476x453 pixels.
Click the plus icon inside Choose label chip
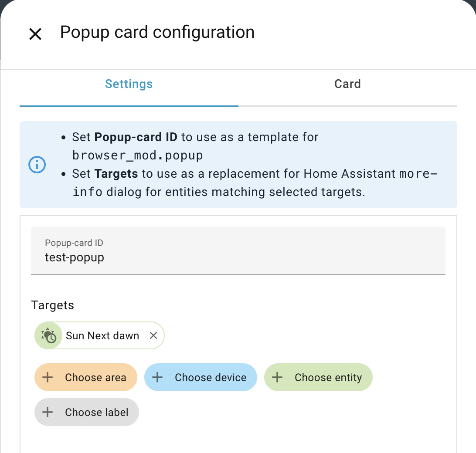[47, 412]
